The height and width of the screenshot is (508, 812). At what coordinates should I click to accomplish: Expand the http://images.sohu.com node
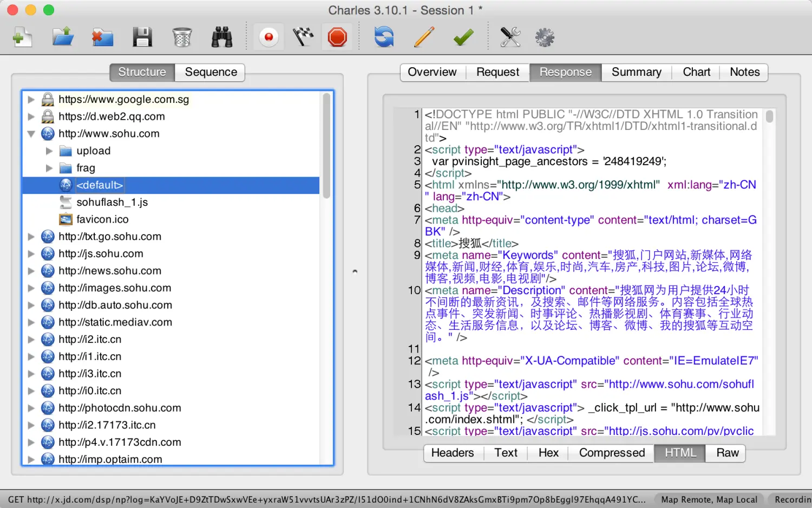coord(31,288)
